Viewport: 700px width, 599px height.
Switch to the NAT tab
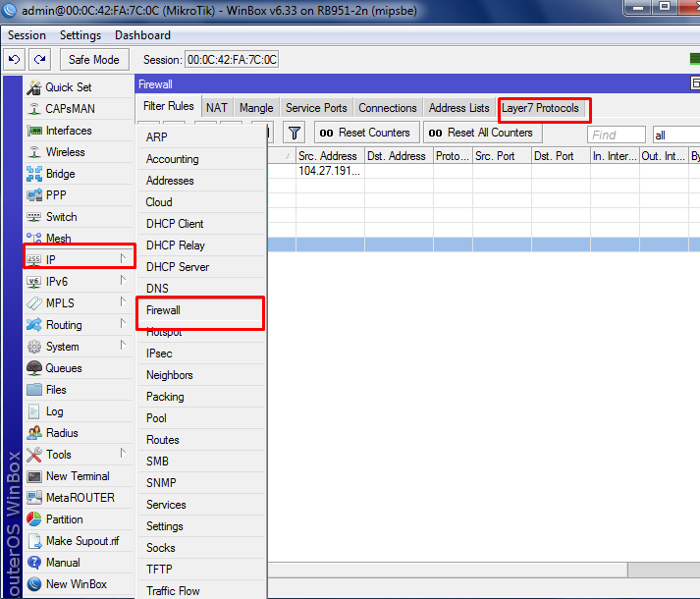(217, 108)
